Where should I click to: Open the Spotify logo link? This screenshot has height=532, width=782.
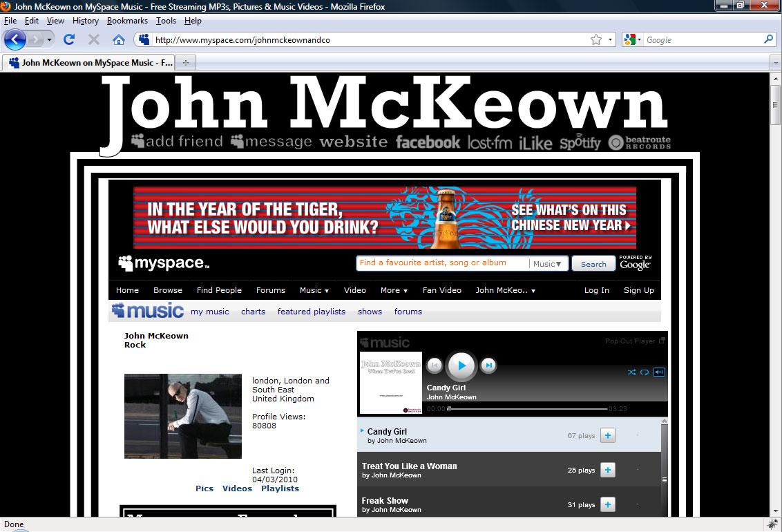point(580,142)
